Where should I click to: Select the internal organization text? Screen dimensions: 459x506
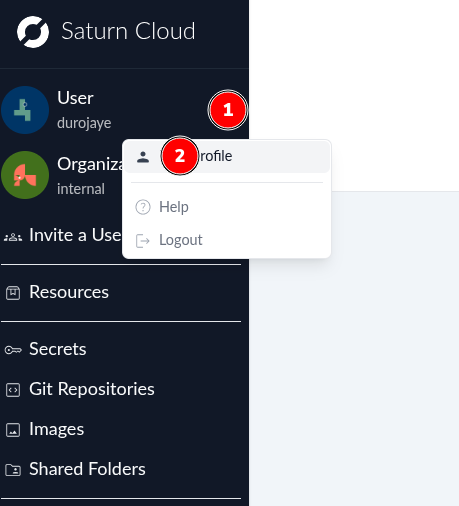pyautogui.click(x=81, y=189)
